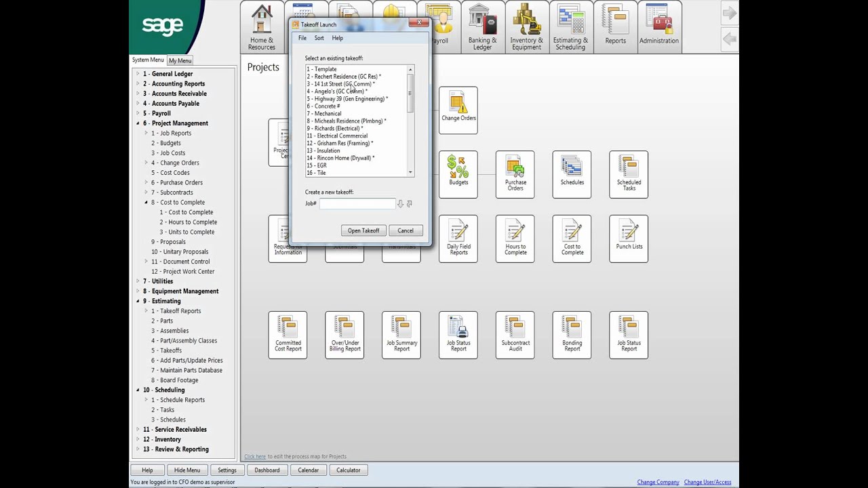Open Banking & Ledger toolbar icon

tap(482, 27)
